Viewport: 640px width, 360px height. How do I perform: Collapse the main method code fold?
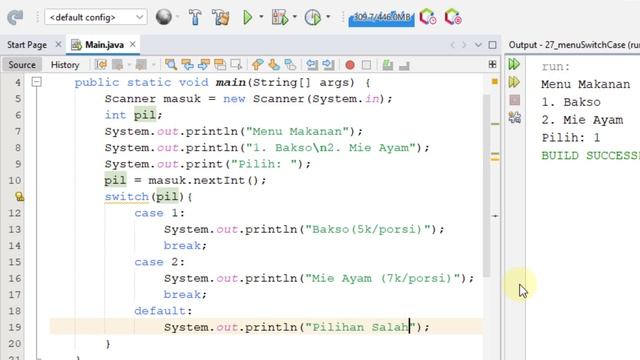pyautogui.click(x=36, y=82)
